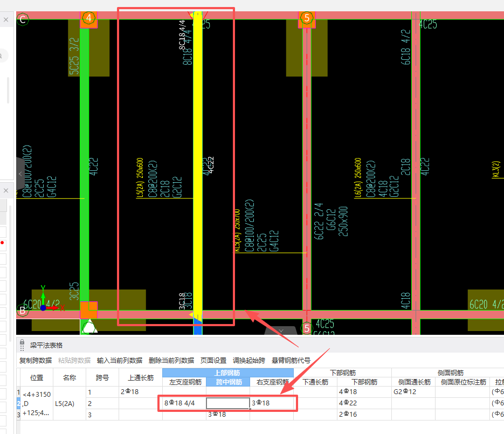Viewport: 504px width, 434px height.
Task: Open 页面设置 option
Action: (x=213, y=360)
